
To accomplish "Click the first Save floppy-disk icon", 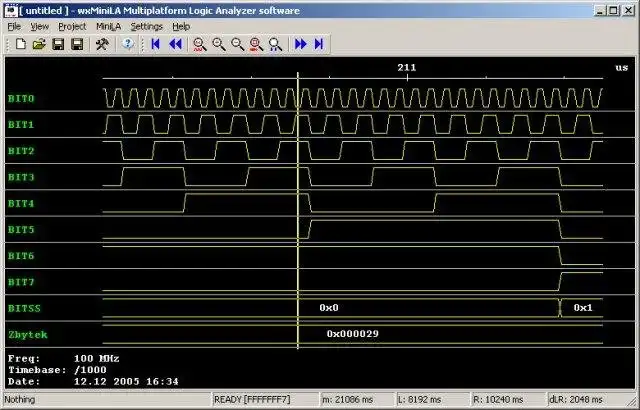I will [x=58, y=44].
